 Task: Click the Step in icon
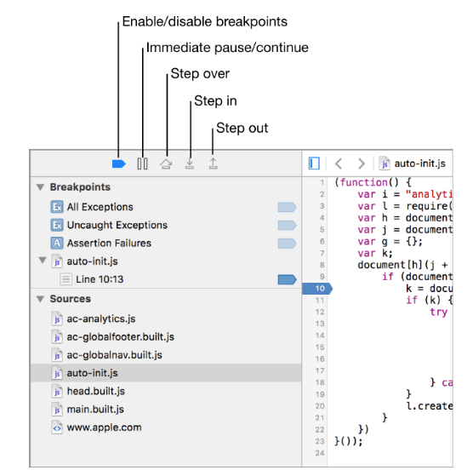(190, 163)
